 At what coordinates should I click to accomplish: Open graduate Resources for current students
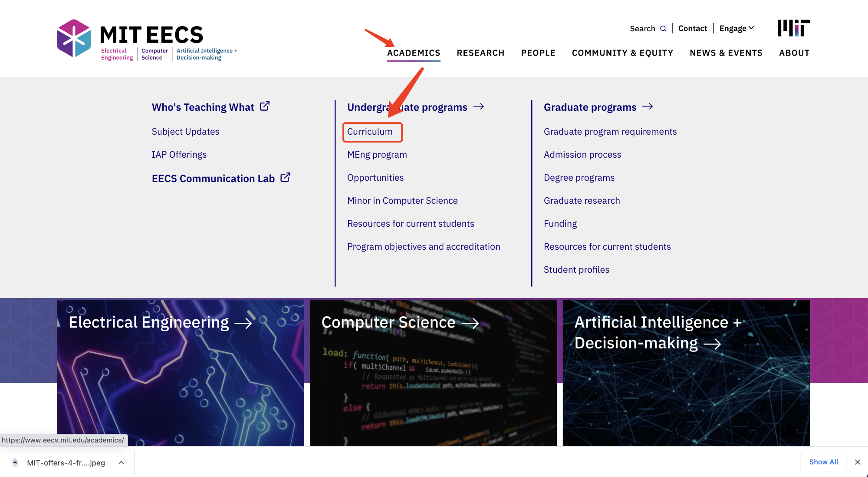(x=607, y=246)
